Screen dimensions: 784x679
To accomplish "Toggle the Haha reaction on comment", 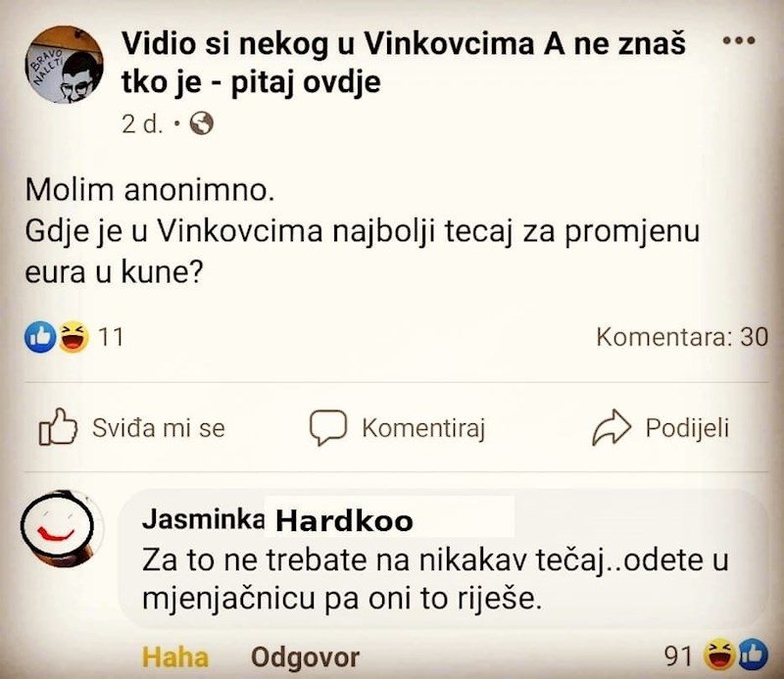I will [x=175, y=656].
